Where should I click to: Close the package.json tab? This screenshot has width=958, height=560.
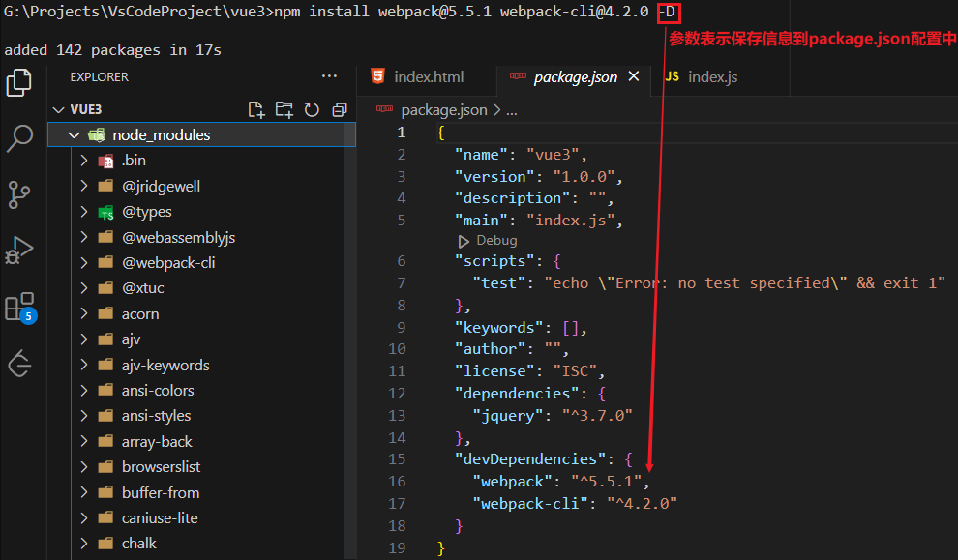tap(634, 76)
